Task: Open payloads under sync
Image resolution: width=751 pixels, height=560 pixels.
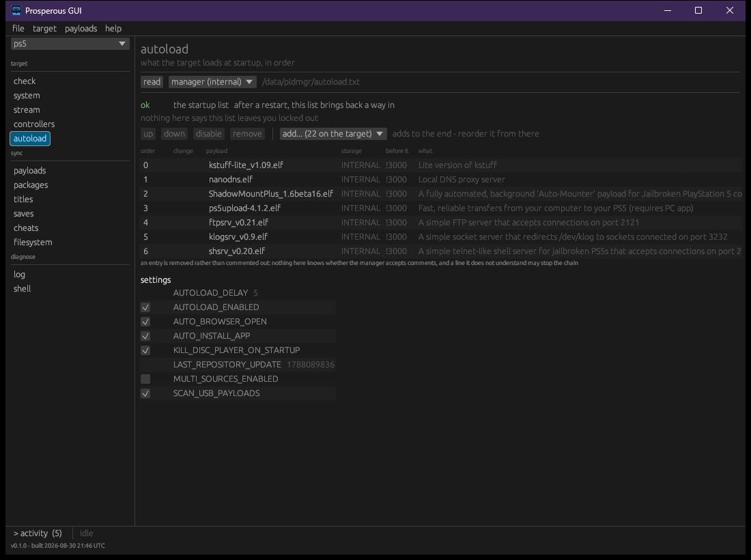Action: [29, 171]
